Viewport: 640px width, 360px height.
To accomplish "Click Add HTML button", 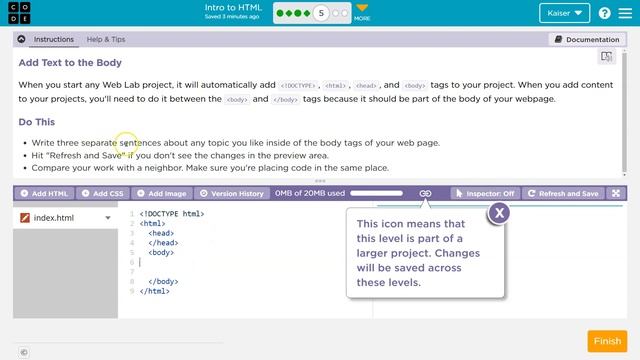I will tap(44, 193).
